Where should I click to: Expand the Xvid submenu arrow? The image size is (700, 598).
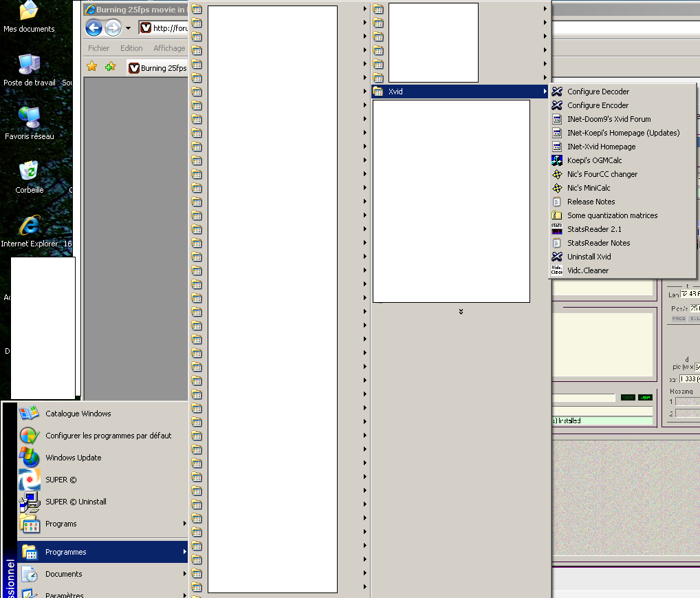coord(545,92)
